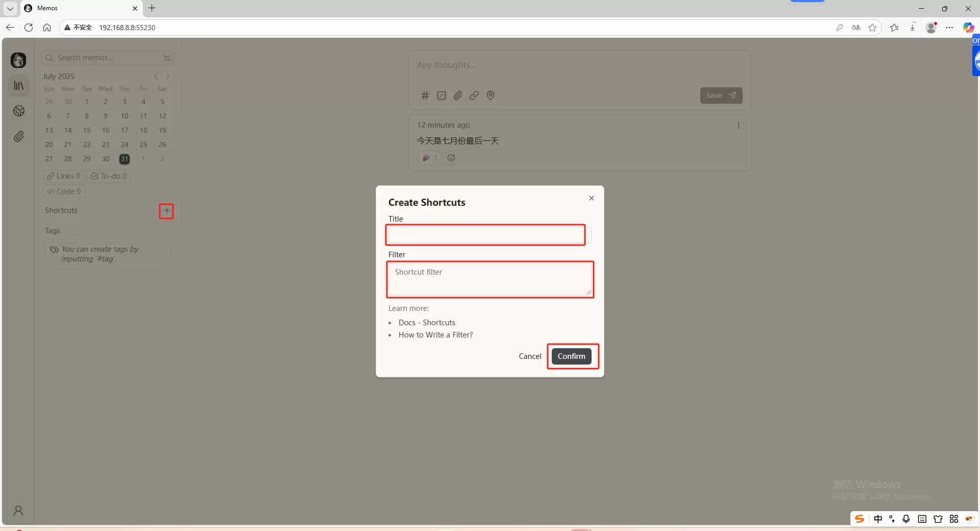
Task: Add a new shortcut with plus icon
Action: point(166,211)
